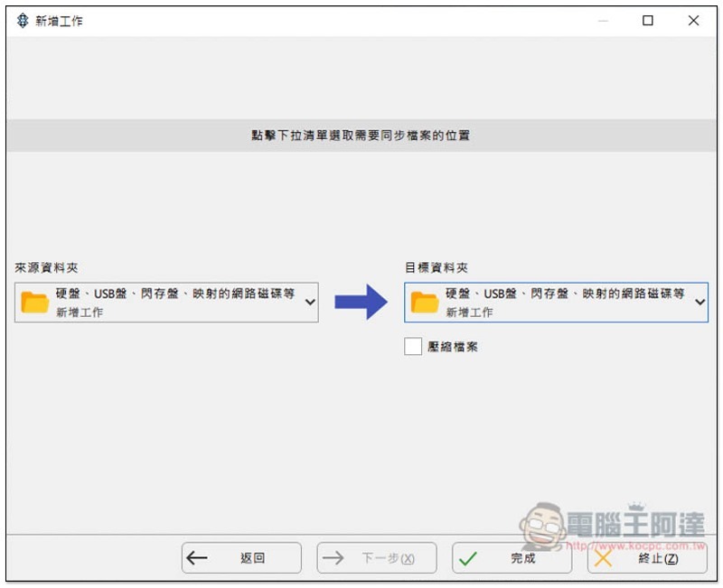Click the 壓縮檔案 label text
This screenshot has width=723, height=588.
453,347
